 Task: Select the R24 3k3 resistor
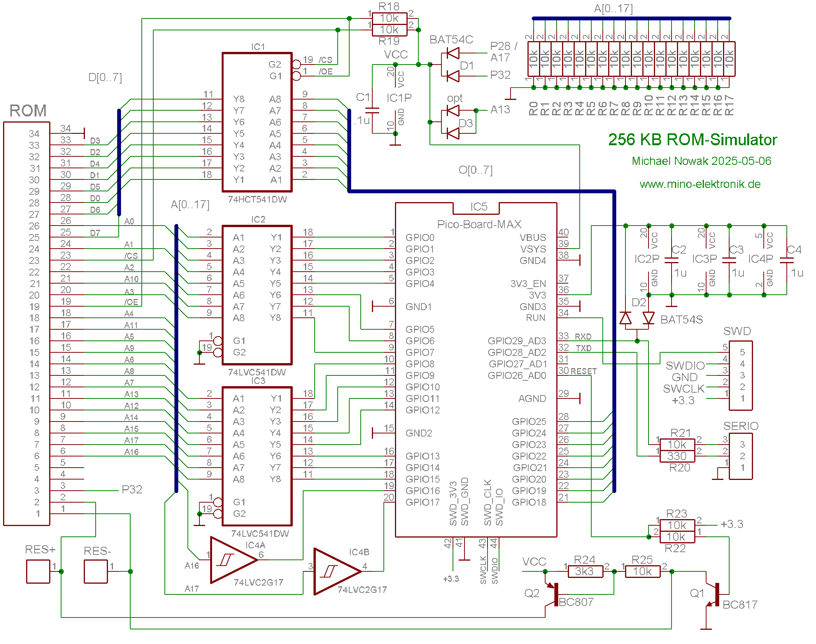(x=585, y=571)
